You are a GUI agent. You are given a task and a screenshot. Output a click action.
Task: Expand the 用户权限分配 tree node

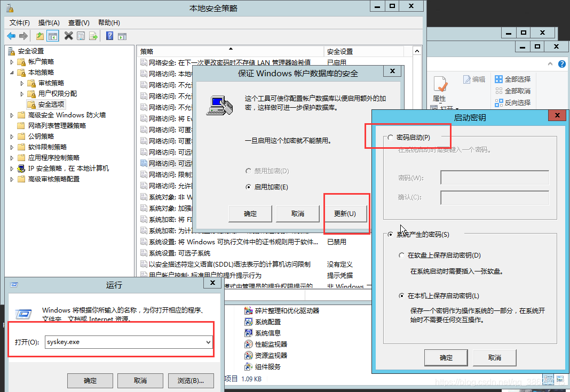click(22, 94)
